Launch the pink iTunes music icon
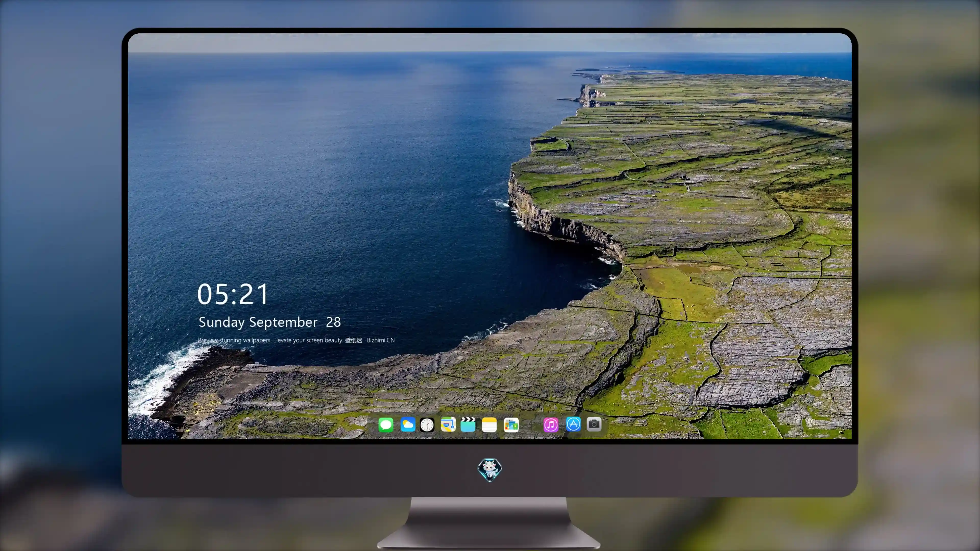Image resolution: width=980 pixels, height=551 pixels. [x=551, y=425]
